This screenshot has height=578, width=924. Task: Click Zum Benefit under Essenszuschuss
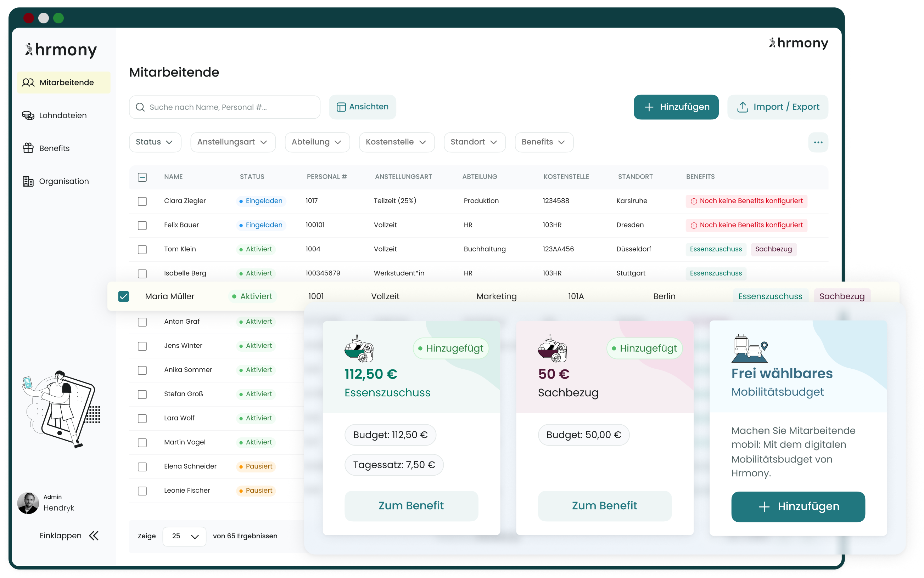click(x=411, y=505)
